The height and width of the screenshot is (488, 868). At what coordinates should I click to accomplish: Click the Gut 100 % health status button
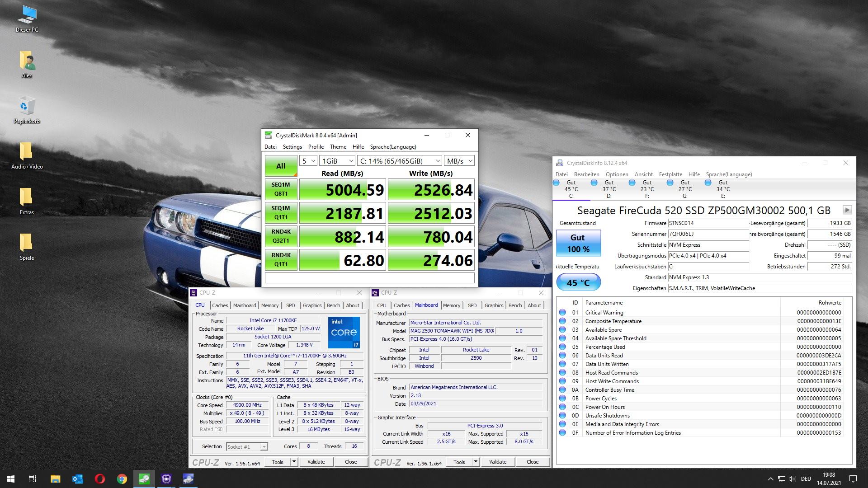pos(578,243)
